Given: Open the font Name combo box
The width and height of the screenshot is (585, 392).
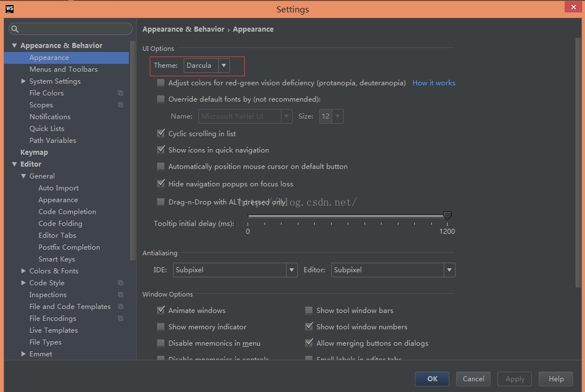Looking at the screenshot, I should (245, 116).
